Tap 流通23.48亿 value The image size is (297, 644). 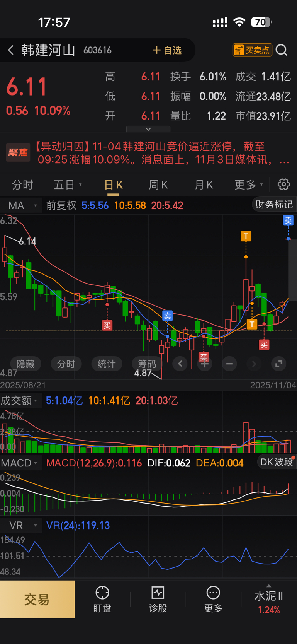[x=263, y=96]
